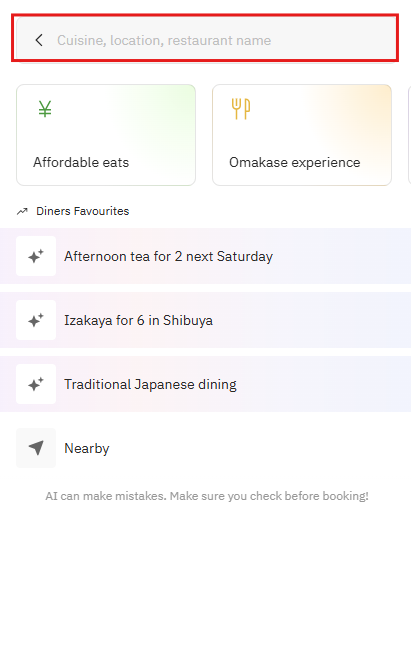The image size is (411, 666).
Task: Click sparkle icon beside Traditional Japanese dining
Action: (36, 384)
